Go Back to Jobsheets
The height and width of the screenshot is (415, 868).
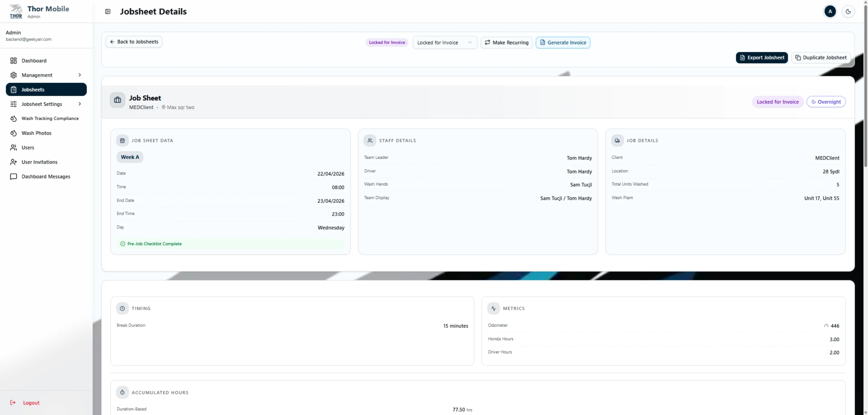click(134, 42)
